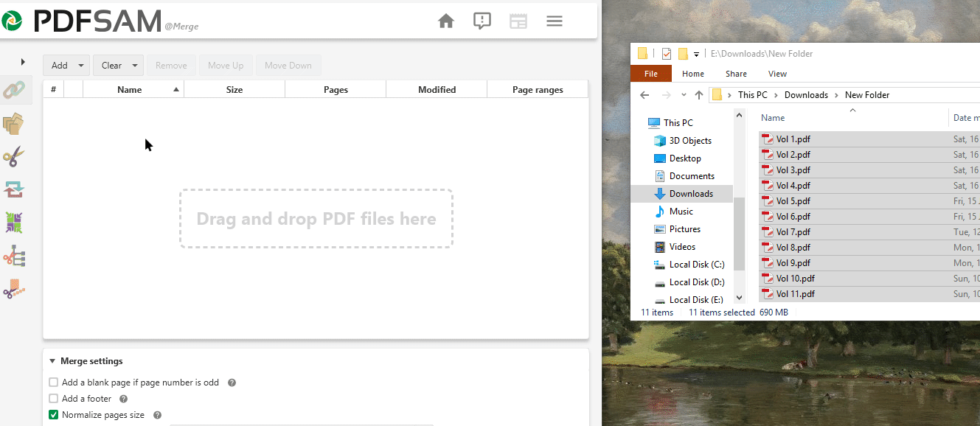Check the Add a footer option
Screen dimensions: 980x426
(53, 398)
